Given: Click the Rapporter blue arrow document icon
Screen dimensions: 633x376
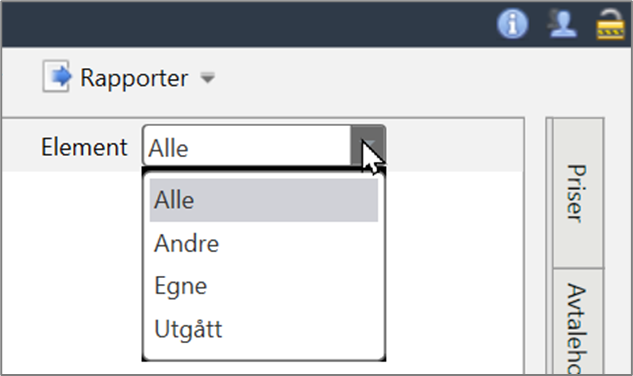Looking at the screenshot, I should 57,76.
